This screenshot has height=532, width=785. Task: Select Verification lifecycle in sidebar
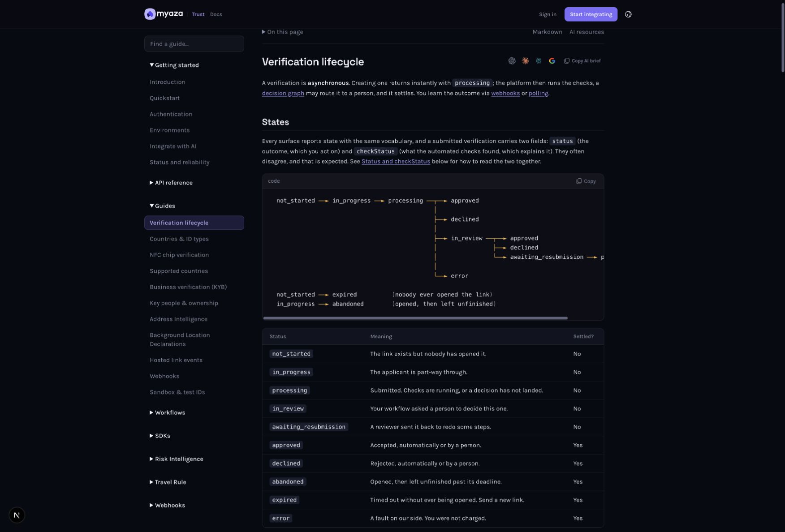pyautogui.click(x=194, y=223)
